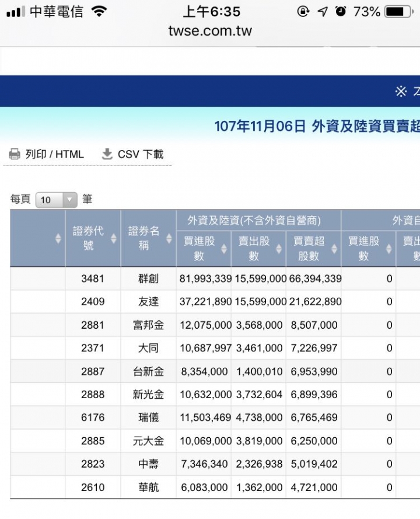Tap the location arrow status icon
Viewport: 420px width, 519px height.
[323, 12]
